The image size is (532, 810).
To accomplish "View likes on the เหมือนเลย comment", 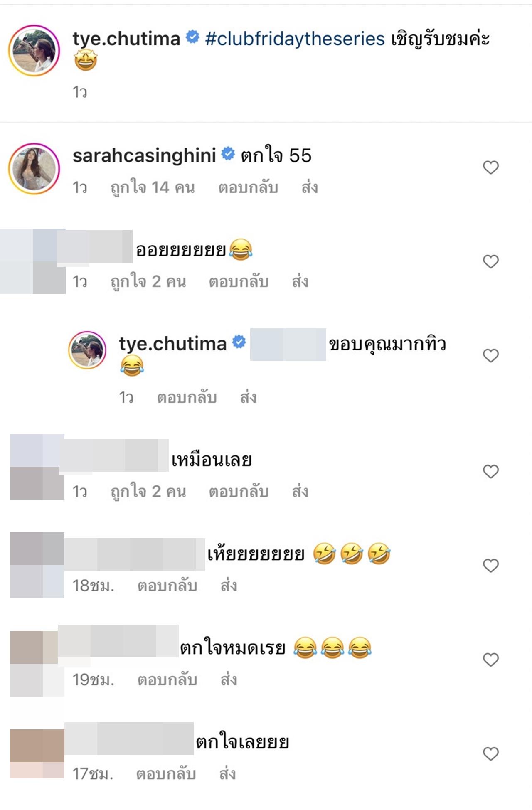I will [148, 492].
